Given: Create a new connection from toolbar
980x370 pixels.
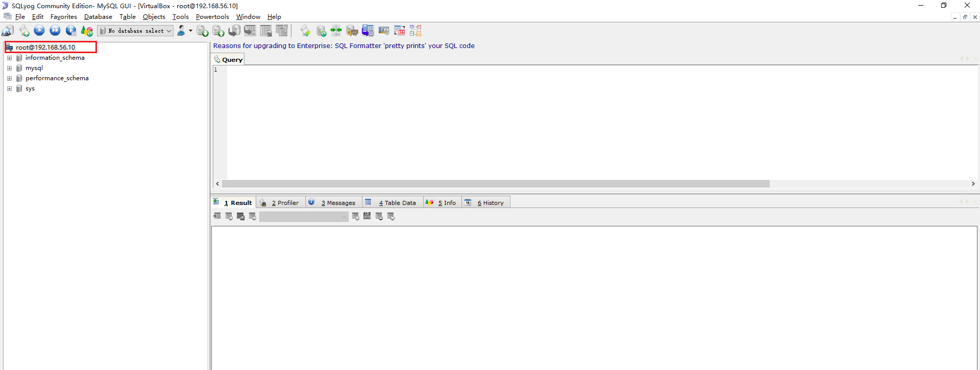Looking at the screenshot, I should (x=8, y=31).
